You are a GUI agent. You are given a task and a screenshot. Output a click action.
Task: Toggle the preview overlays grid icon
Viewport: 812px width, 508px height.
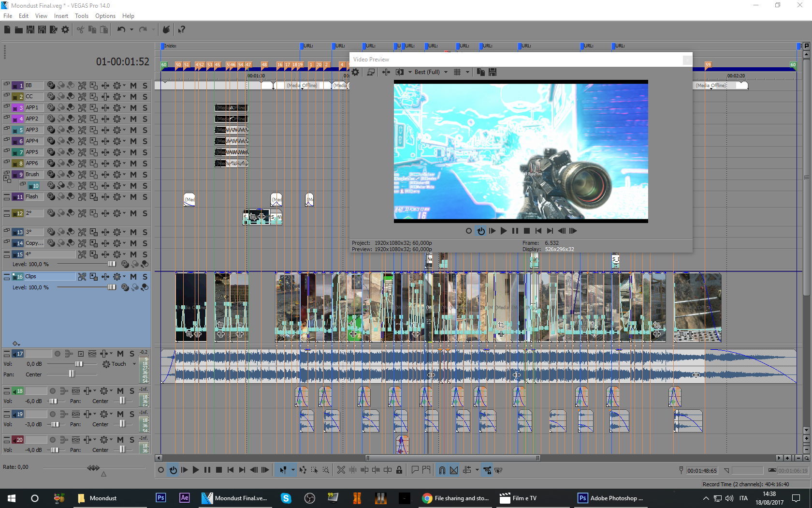point(457,72)
